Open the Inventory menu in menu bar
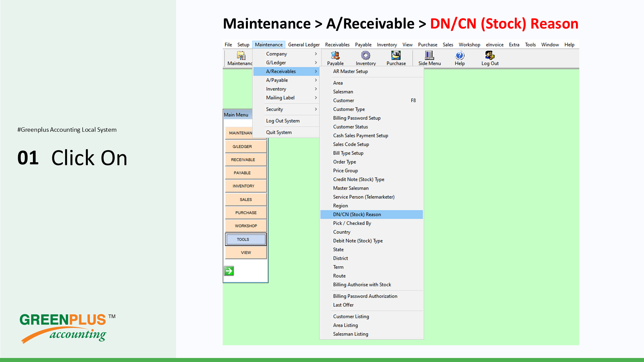 point(387,45)
